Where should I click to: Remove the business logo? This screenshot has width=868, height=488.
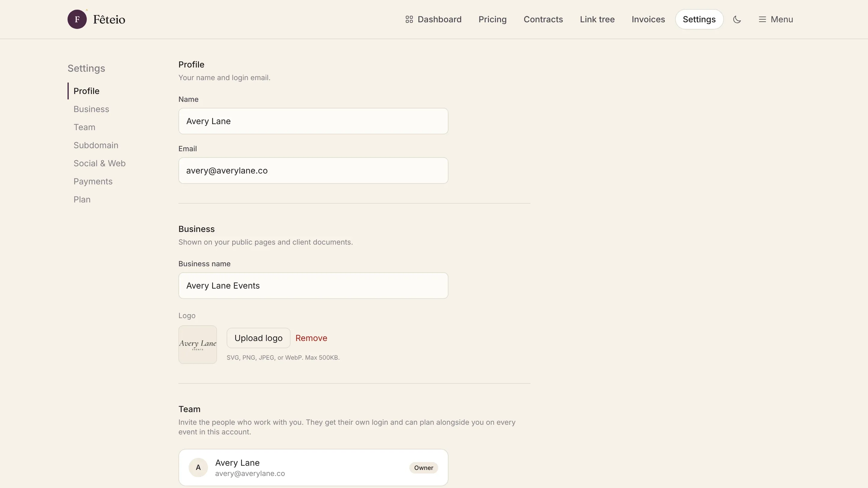[311, 338]
